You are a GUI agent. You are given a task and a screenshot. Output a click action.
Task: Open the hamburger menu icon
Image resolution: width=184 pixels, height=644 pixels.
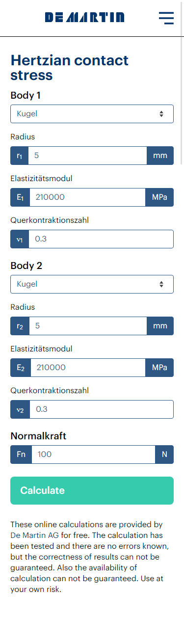pyautogui.click(x=166, y=18)
